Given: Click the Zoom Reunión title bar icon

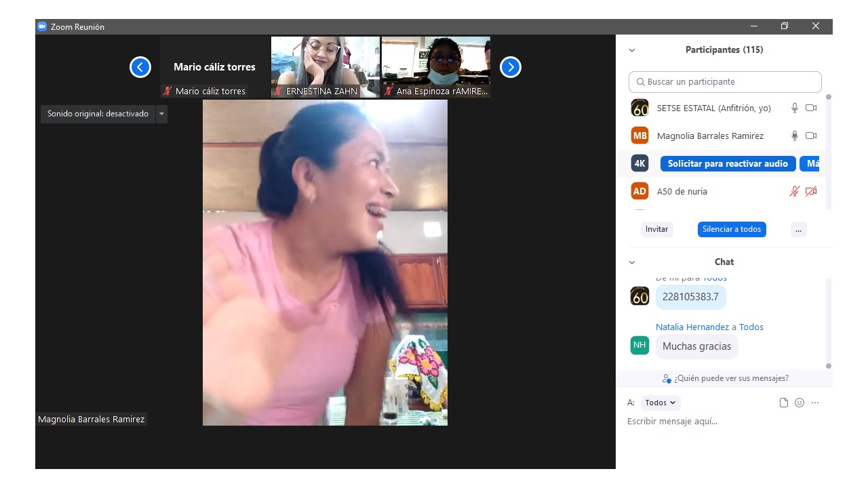Looking at the screenshot, I should [42, 26].
